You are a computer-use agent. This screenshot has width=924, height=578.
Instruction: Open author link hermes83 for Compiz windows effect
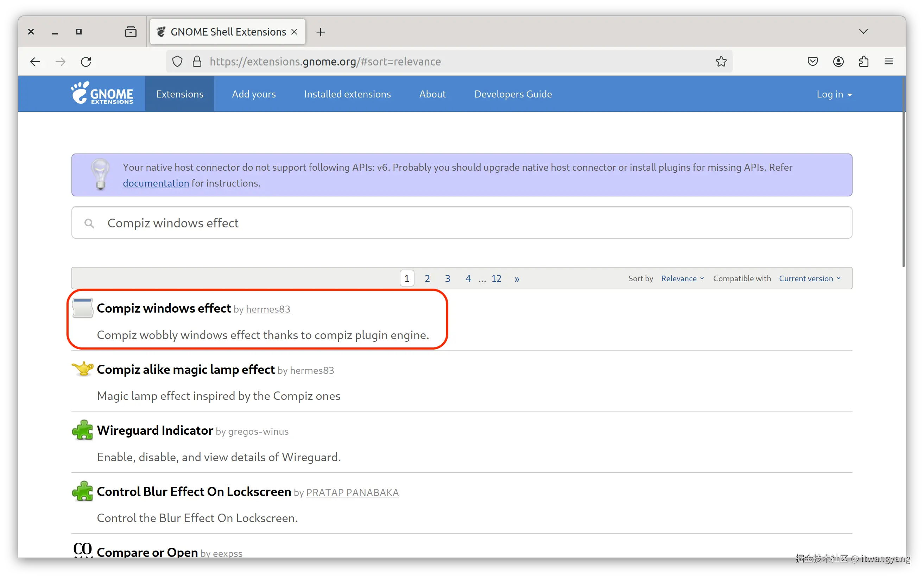[x=268, y=309]
